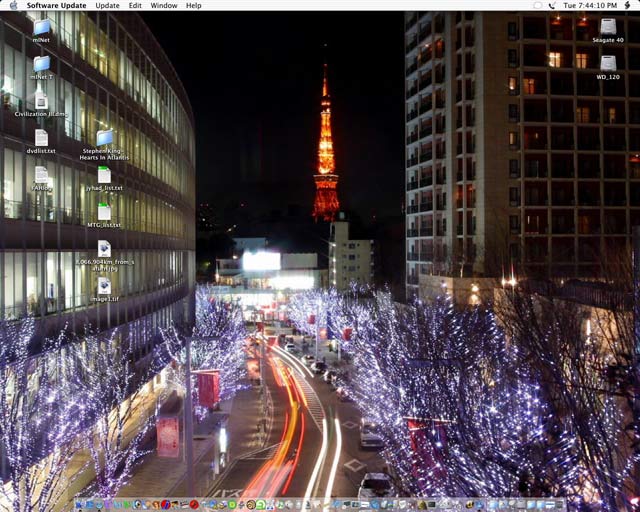The image size is (640, 512).
Task: Click the script icon right of the clock
Action: click(627, 5)
